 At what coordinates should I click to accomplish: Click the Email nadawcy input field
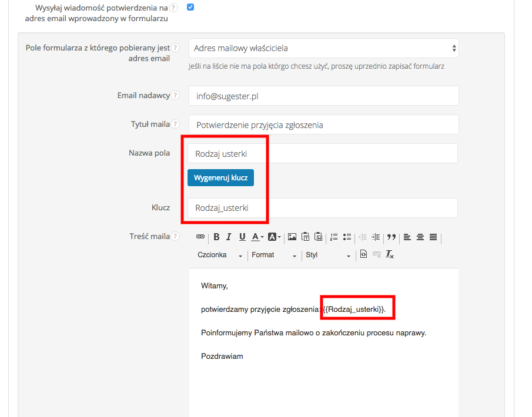pyautogui.click(x=324, y=96)
